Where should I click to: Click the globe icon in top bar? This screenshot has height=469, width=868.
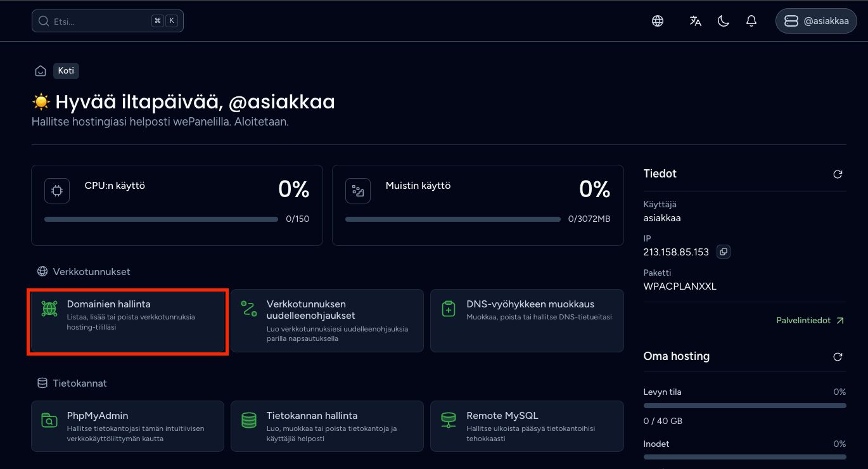[x=658, y=21]
